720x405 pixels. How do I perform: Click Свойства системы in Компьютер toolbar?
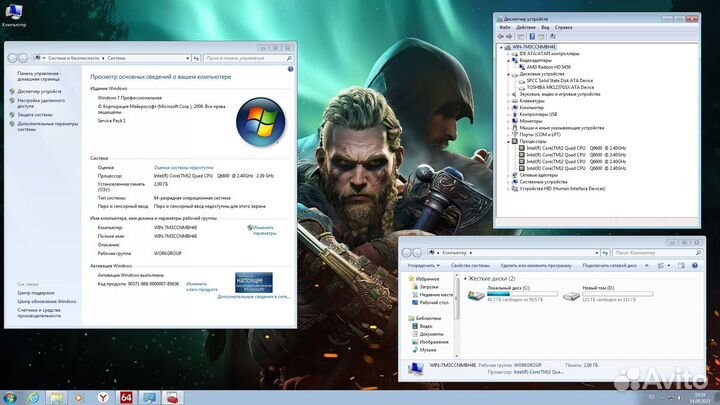[470, 265]
